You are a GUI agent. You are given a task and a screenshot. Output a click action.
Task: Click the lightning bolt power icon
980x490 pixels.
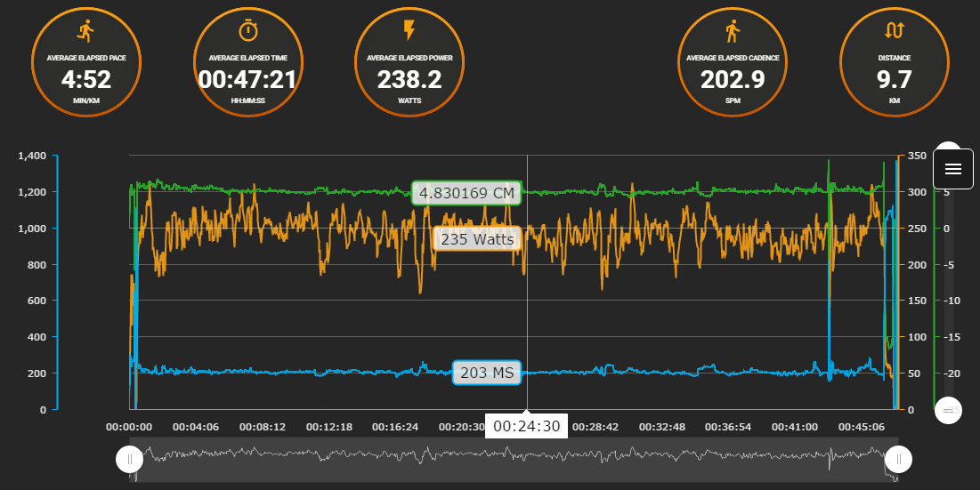point(409,31)
